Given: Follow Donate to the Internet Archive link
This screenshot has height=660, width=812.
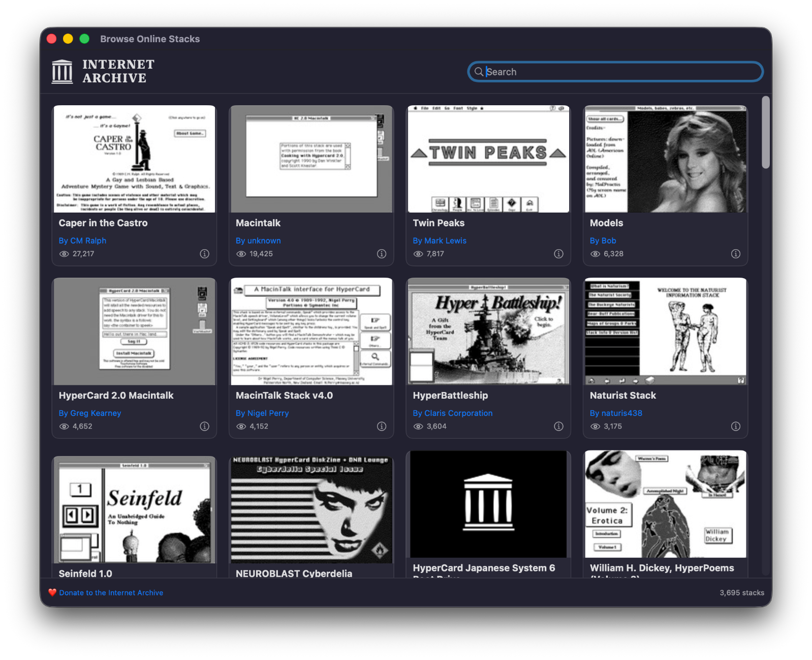Looking at the screenshot, I should click(111, 592).
